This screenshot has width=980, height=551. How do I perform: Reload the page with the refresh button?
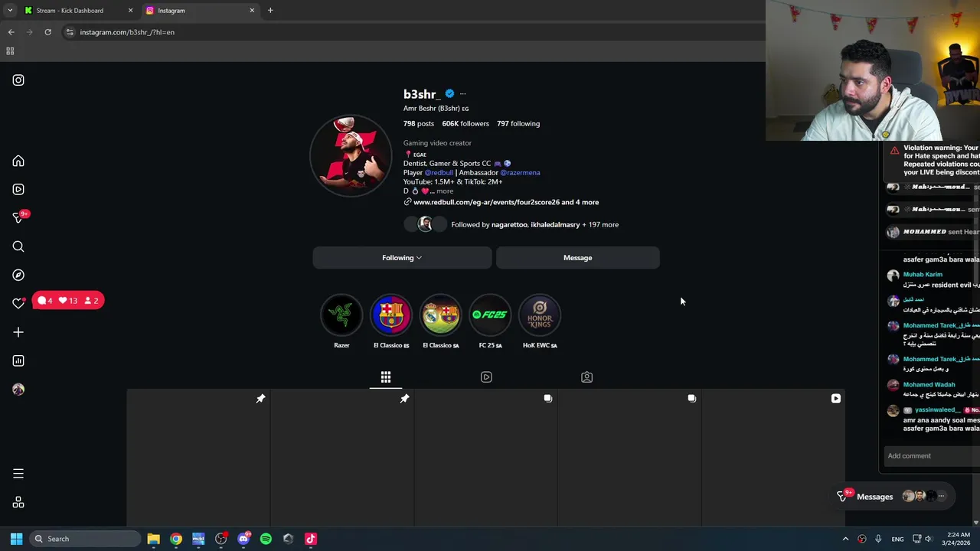point(47,32)
